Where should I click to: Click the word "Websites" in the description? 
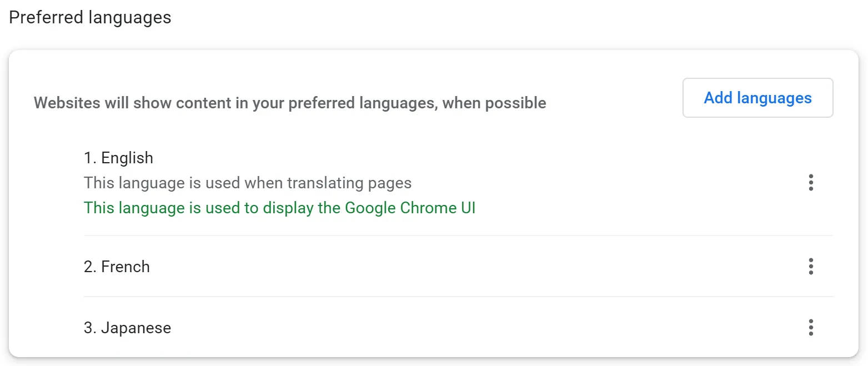coord(67,103)
